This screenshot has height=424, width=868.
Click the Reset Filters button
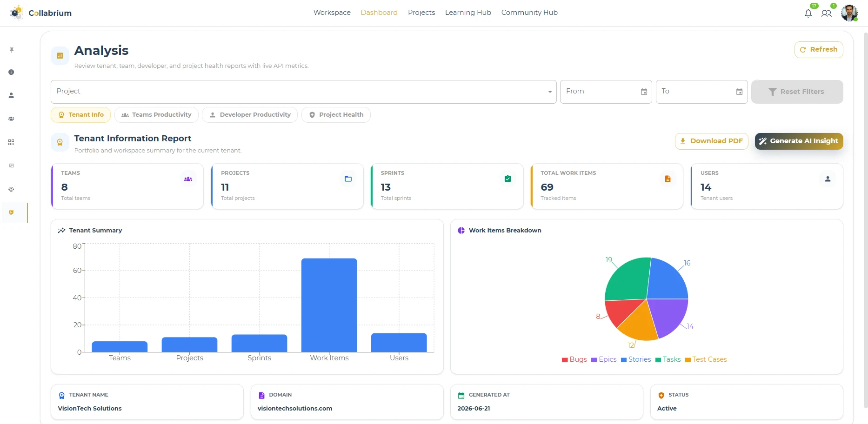(797, 92)
